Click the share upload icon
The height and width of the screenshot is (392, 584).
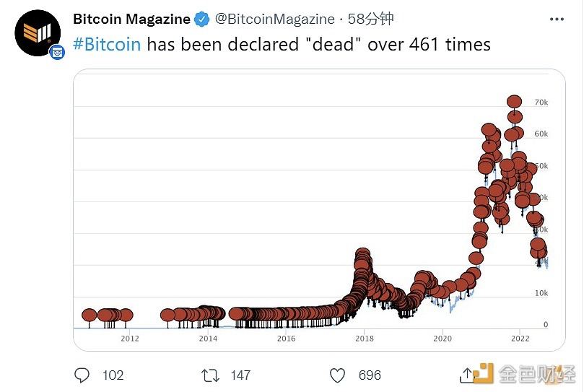pos(466,374)
